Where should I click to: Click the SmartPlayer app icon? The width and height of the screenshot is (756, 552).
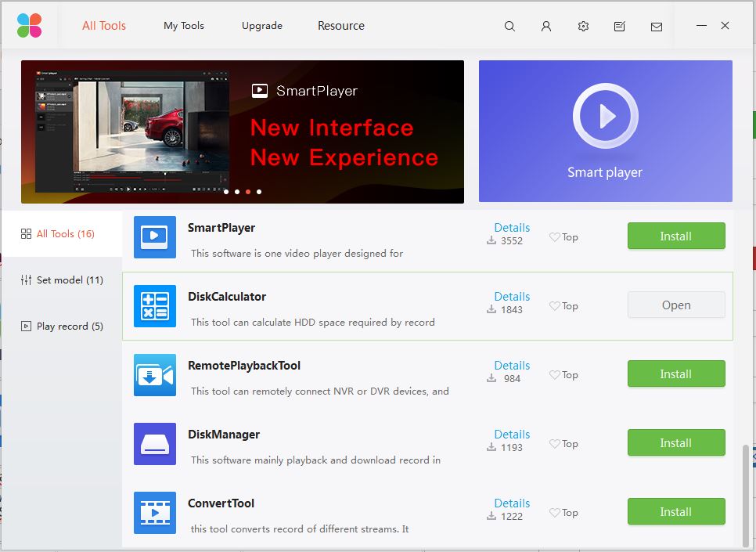(155, 236)
